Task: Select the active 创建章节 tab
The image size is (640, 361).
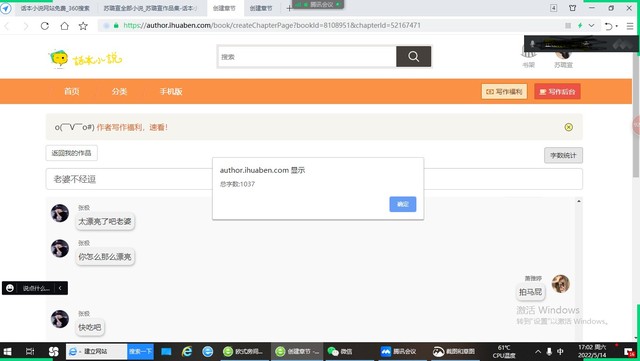Action: (x=224, y=8)
